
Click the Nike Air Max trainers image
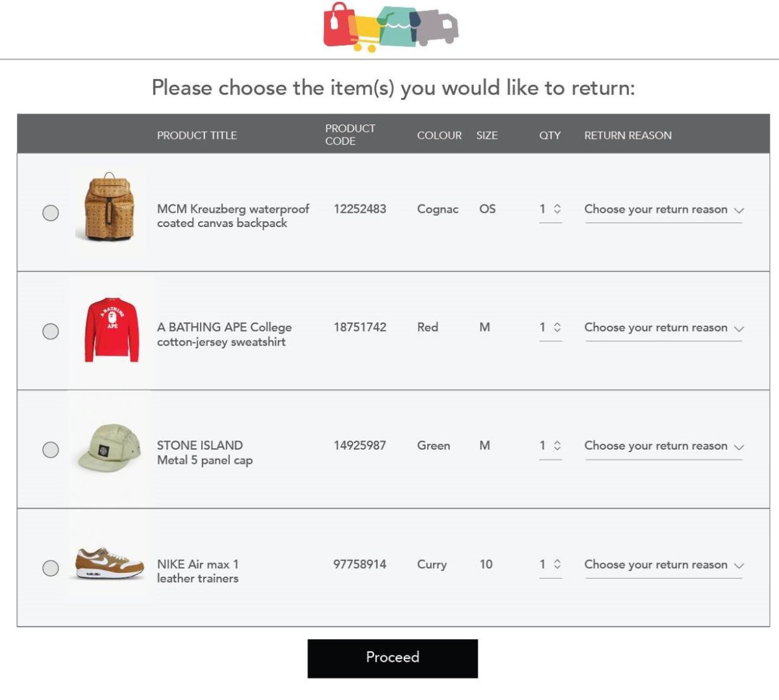[109, 563]
